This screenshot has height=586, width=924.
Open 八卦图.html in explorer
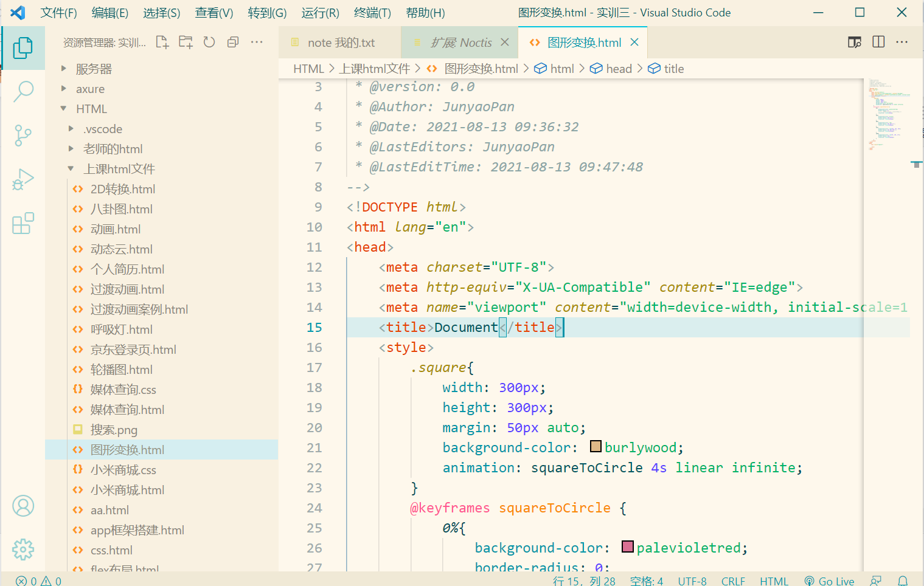(x=161, y=209)
